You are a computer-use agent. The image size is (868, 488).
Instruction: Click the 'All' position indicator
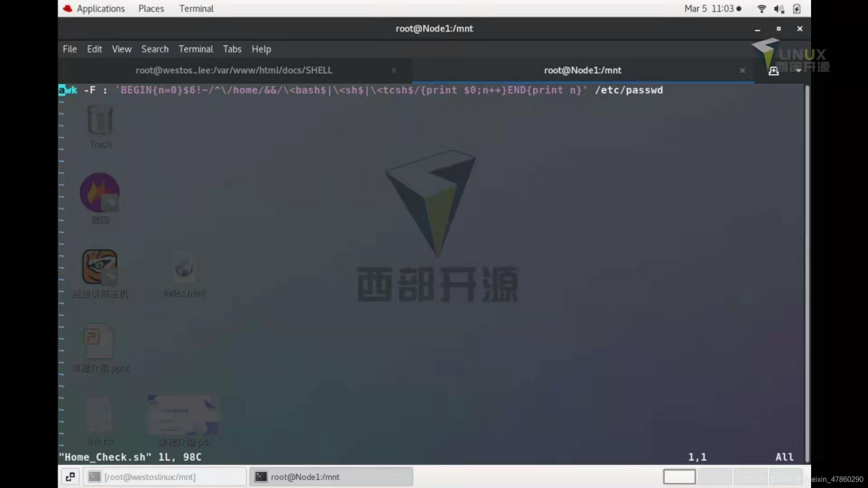[785, 457]
